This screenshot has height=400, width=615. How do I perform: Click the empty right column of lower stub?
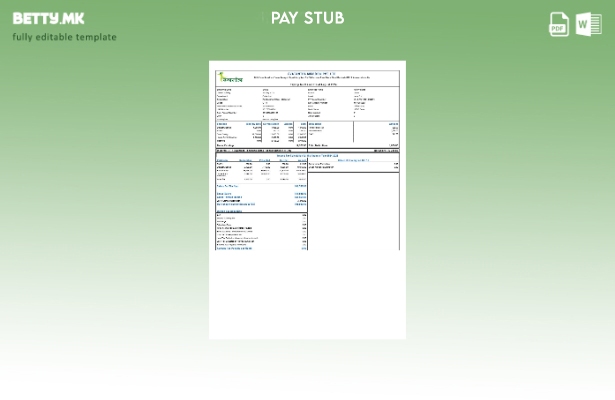tap(353, 210)
